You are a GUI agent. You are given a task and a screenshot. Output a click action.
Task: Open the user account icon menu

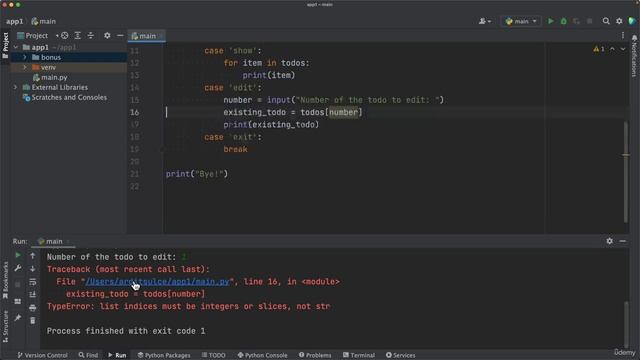point(484,21)
